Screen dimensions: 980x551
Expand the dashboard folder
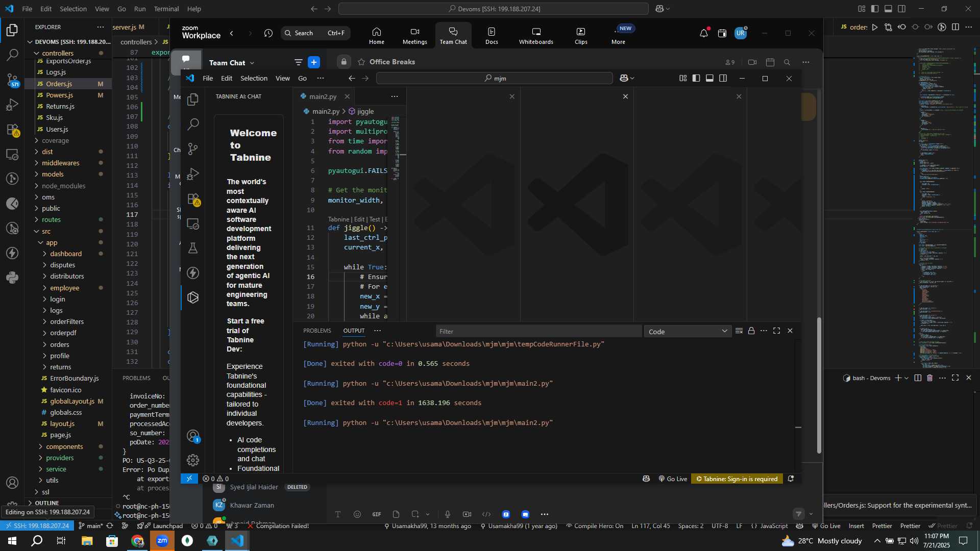(65, 254)
